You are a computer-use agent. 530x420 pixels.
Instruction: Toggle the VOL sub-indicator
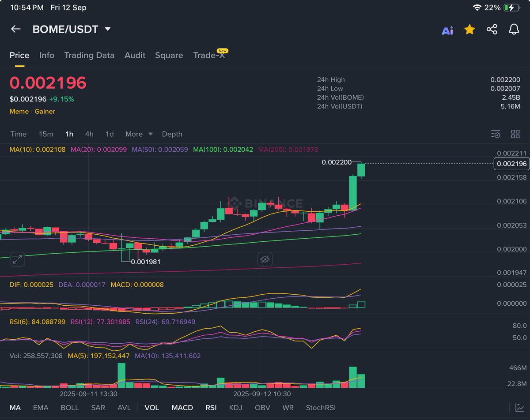[152, 408]
